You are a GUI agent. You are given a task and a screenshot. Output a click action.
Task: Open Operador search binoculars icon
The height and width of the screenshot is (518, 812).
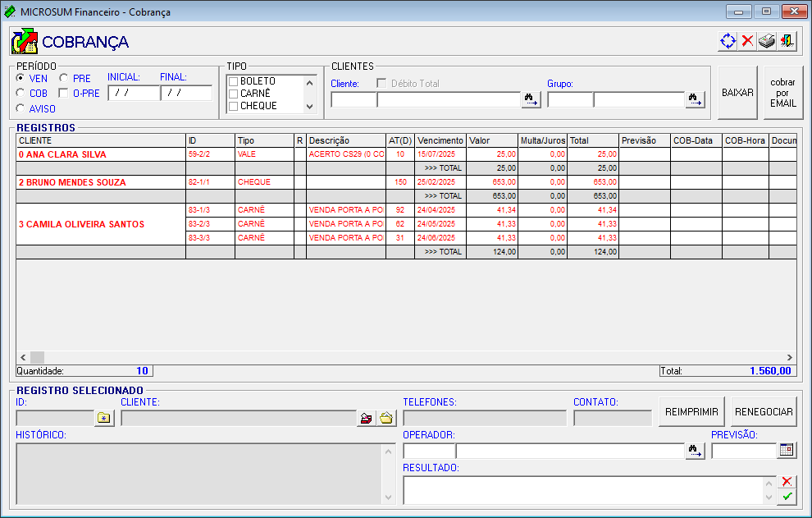[x=696, y=450]
